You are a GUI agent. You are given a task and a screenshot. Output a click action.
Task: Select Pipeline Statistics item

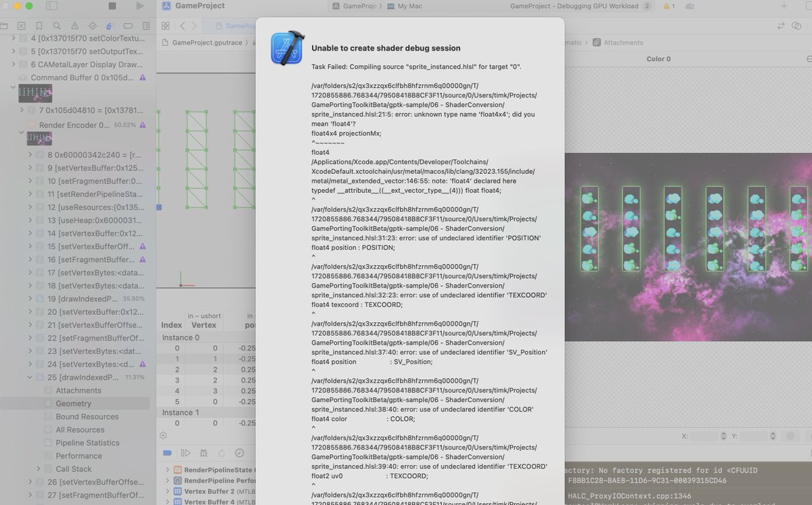[87, 443]
